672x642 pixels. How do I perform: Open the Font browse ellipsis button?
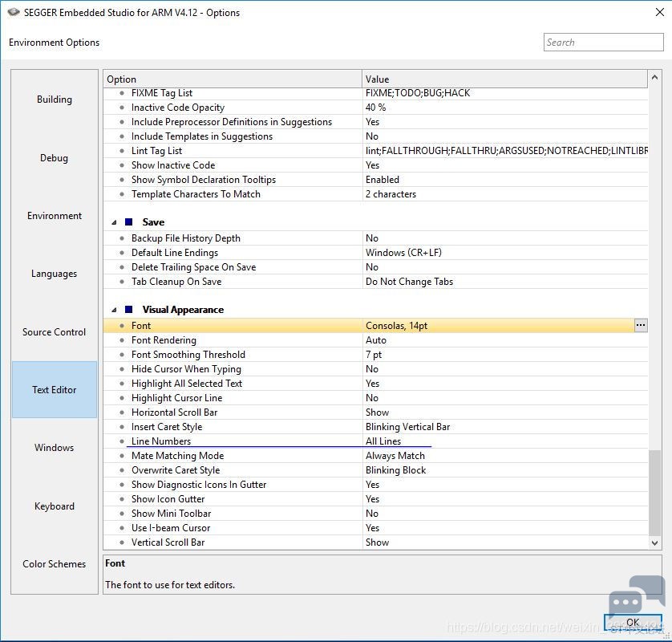640,326
